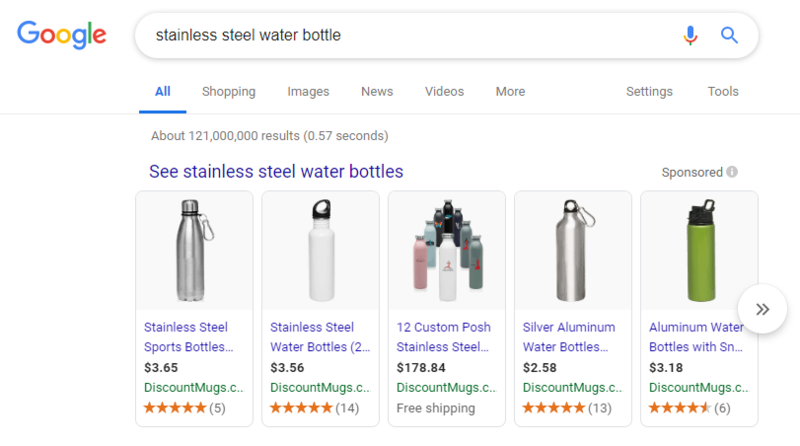Screen dimensions: 800x446
Task: Click the white water bottle thumbnail
Action: [320, 249]
